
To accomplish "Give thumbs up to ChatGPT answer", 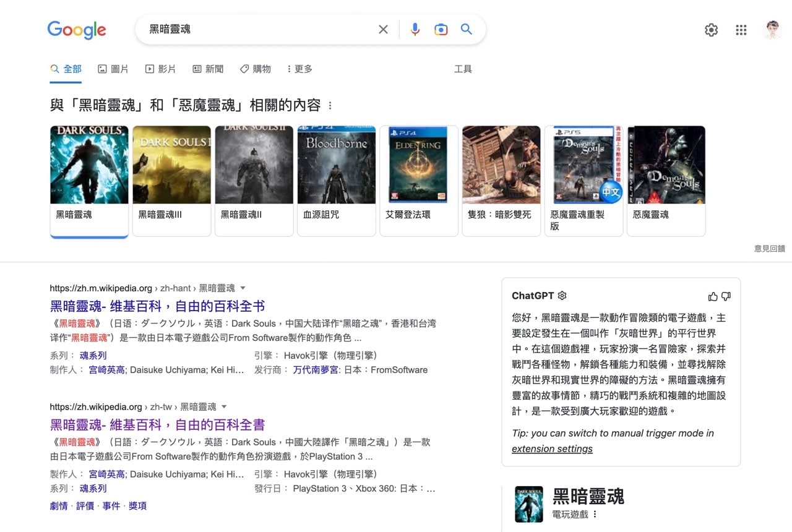I will coord(713,296).
